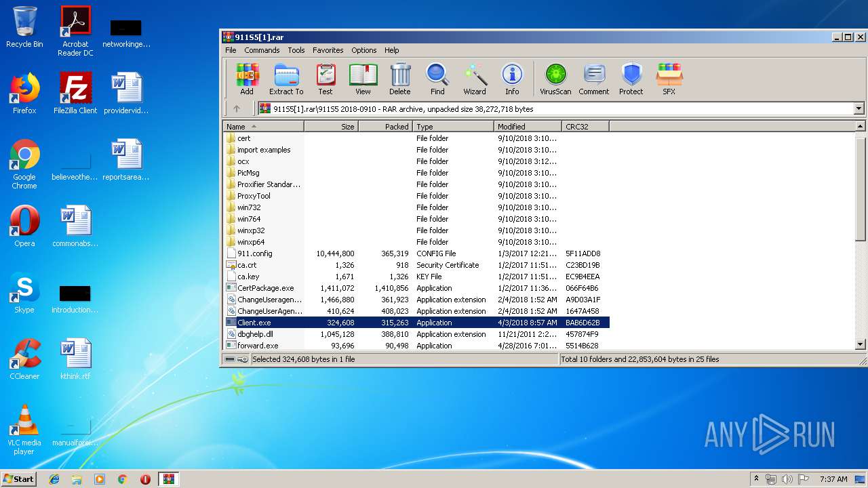Show hidden tray icons arrow

[x=757, y=479]
